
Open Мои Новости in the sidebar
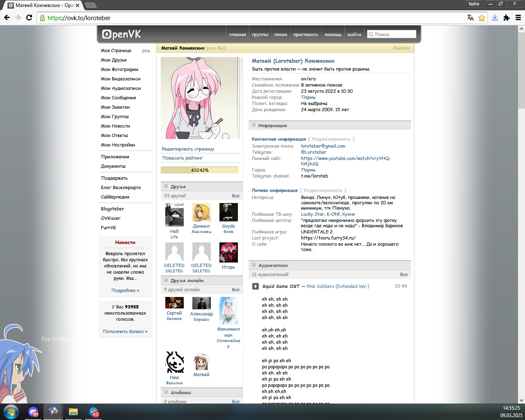coord(116,126)
